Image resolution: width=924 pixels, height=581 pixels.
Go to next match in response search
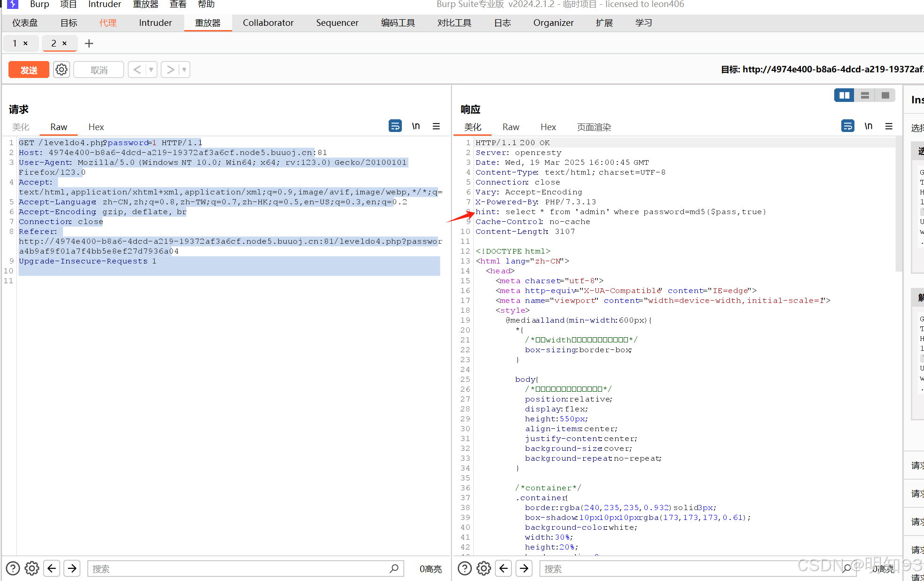pyautogui.click(x=524, y=568)
